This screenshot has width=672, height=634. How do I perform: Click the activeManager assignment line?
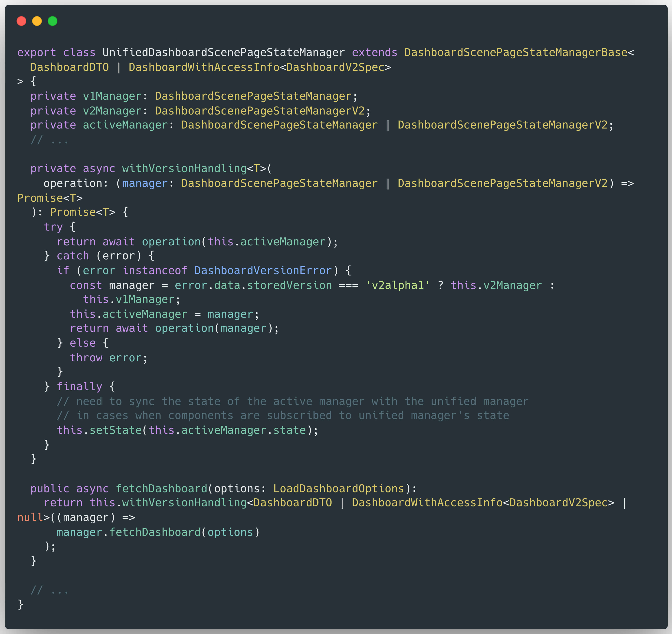164,314
